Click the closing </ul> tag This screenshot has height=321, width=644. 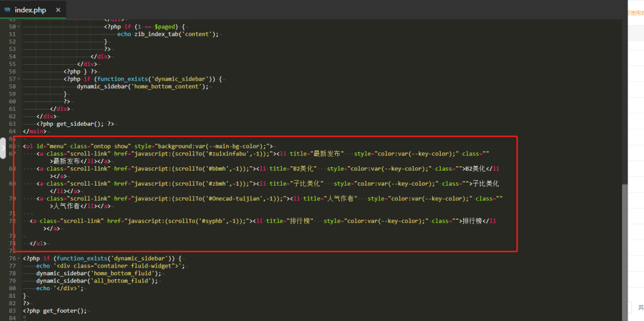click(x=37, y=243)
